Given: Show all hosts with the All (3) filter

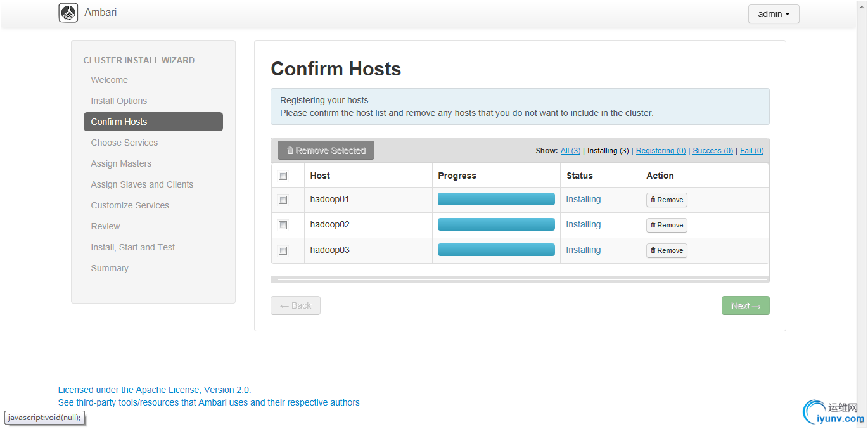Looking at the screenshot, I should 570,151.
